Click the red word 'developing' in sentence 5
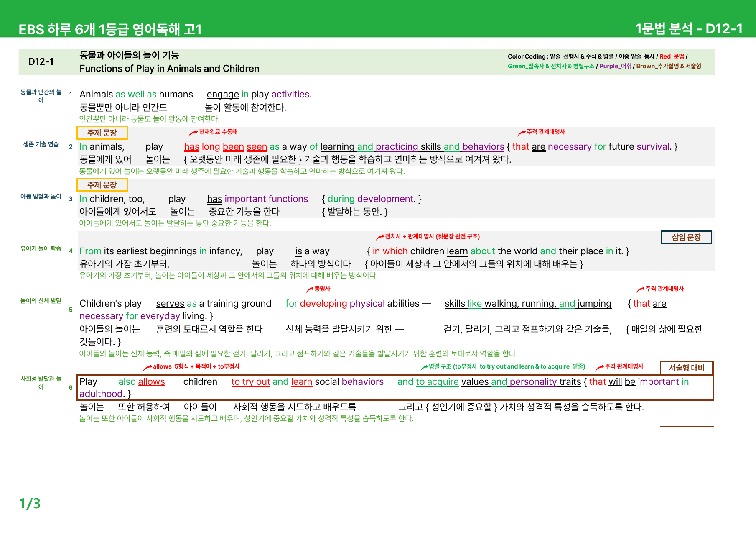 (323, 304)
